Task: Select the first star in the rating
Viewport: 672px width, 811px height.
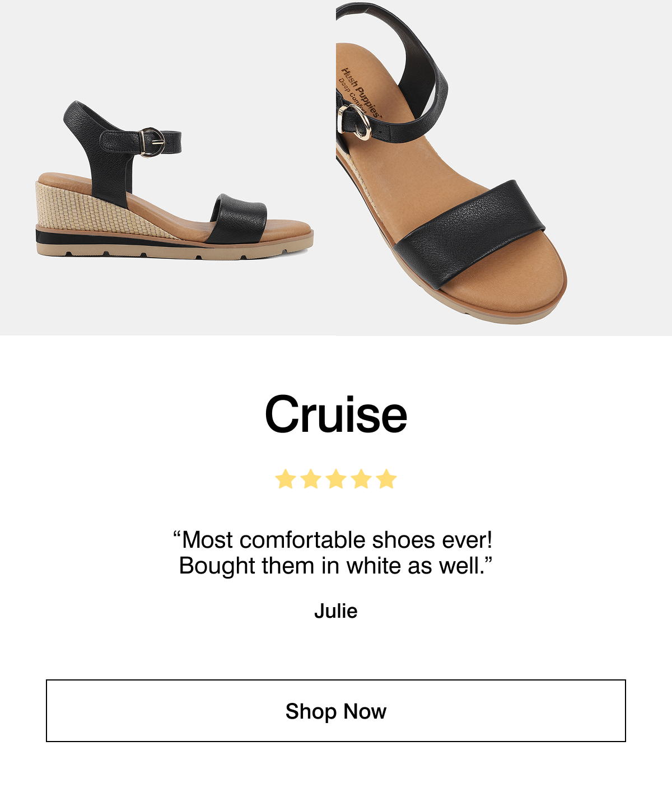Action: click(286, 479)
